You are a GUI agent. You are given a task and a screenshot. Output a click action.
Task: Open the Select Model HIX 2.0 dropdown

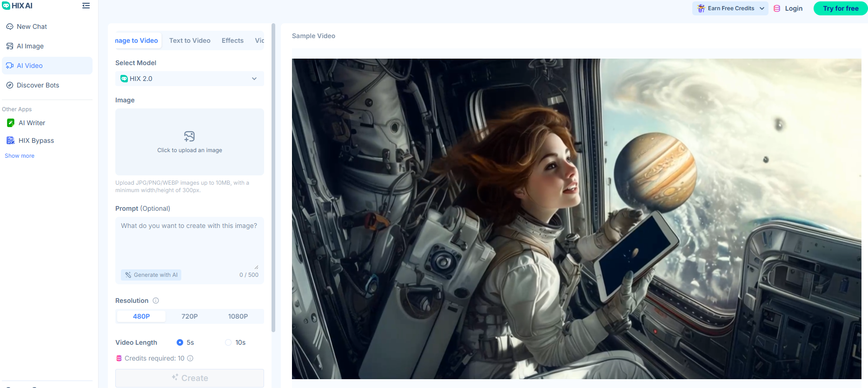click(190, 79)
